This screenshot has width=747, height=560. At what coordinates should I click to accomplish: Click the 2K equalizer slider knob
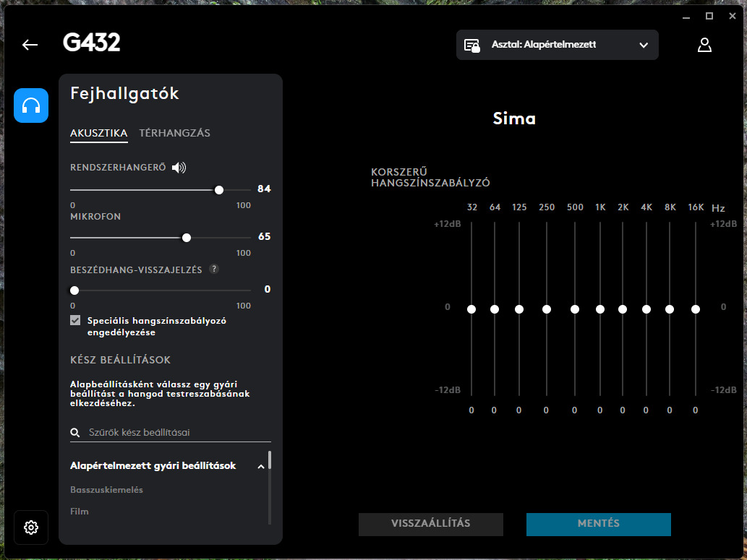point(623,309)
